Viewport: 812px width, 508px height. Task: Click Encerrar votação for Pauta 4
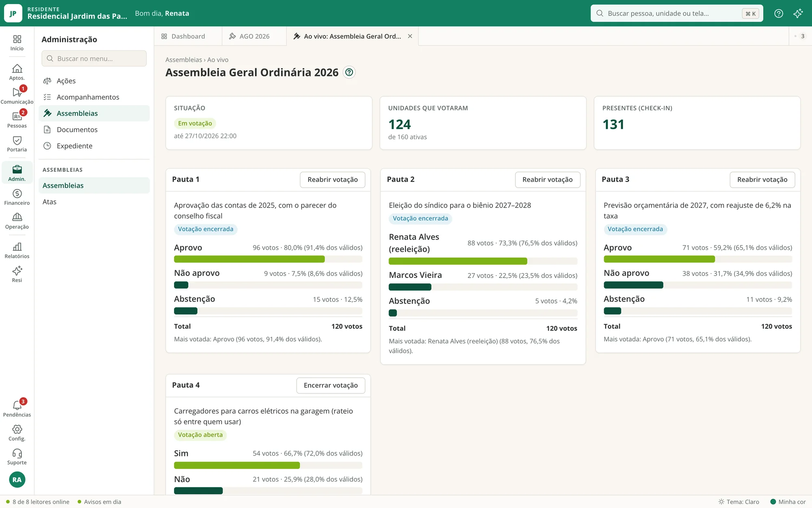click(330, 385)
